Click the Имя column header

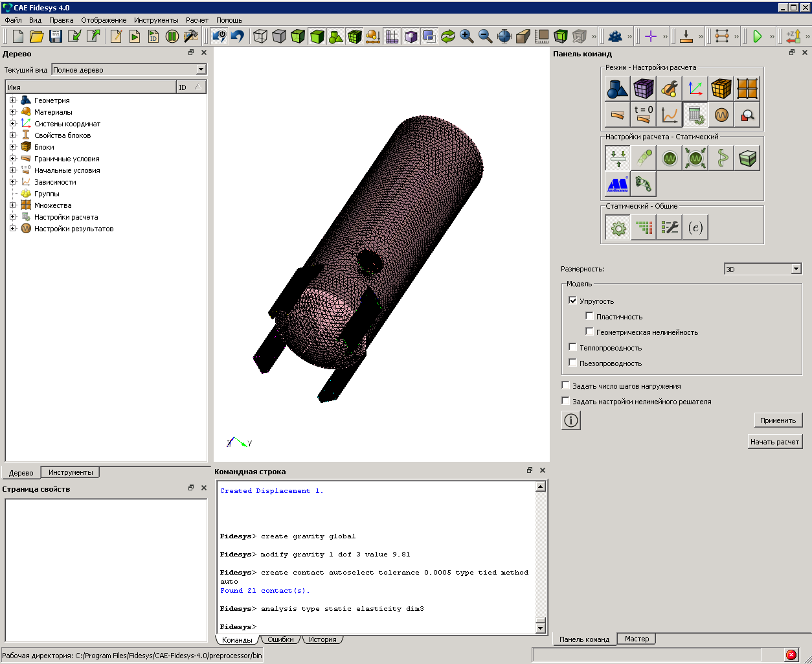tap(91, 87)
